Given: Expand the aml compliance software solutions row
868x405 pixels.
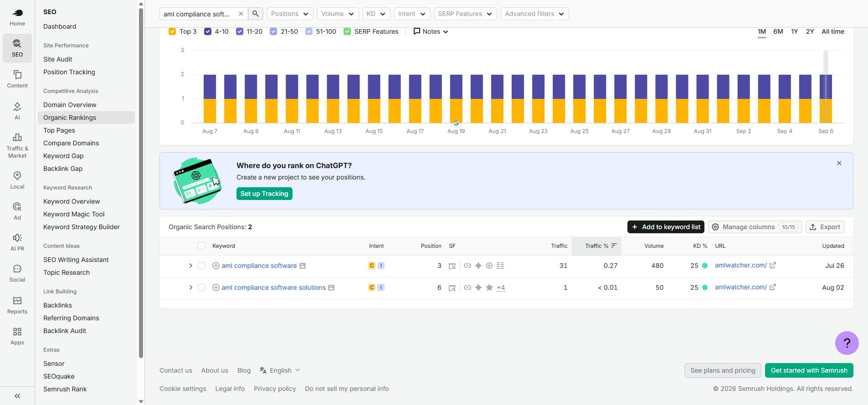Looking at the screenshot, I should (190, 287).
